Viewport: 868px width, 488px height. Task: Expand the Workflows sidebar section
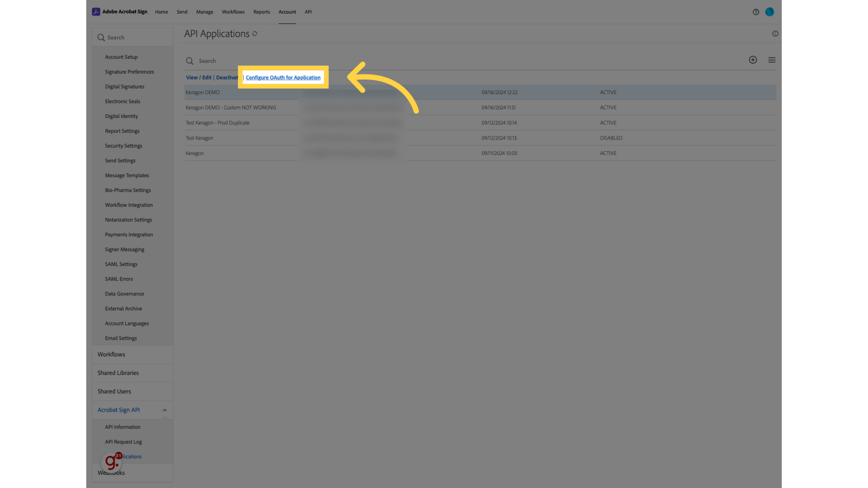point(133,355)
